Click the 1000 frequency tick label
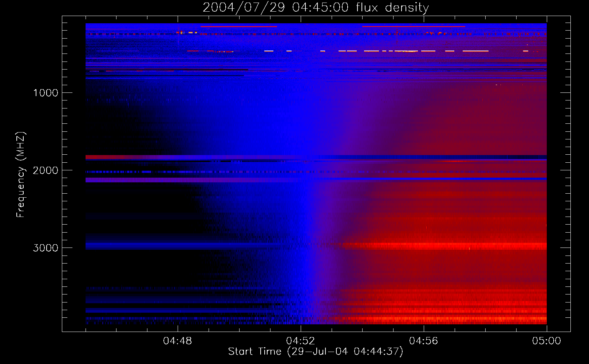Viewport: 589px width, 364px height. [x=46, y=93]
